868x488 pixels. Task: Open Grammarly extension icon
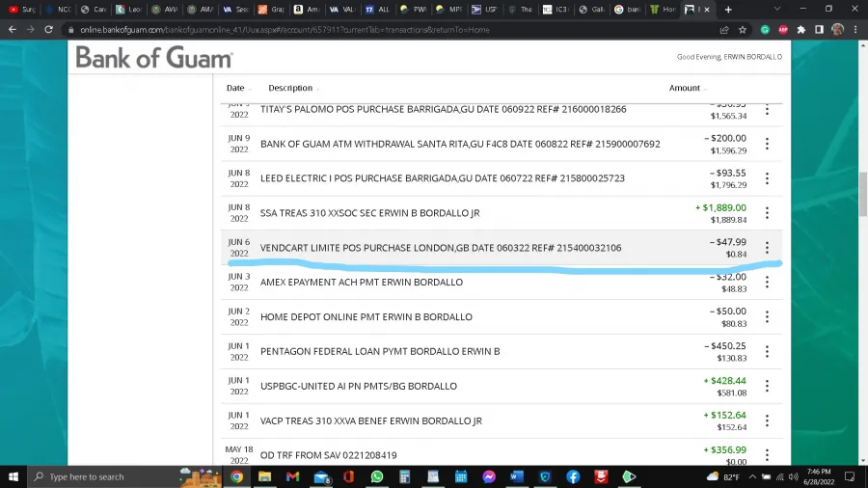[765, 30]
